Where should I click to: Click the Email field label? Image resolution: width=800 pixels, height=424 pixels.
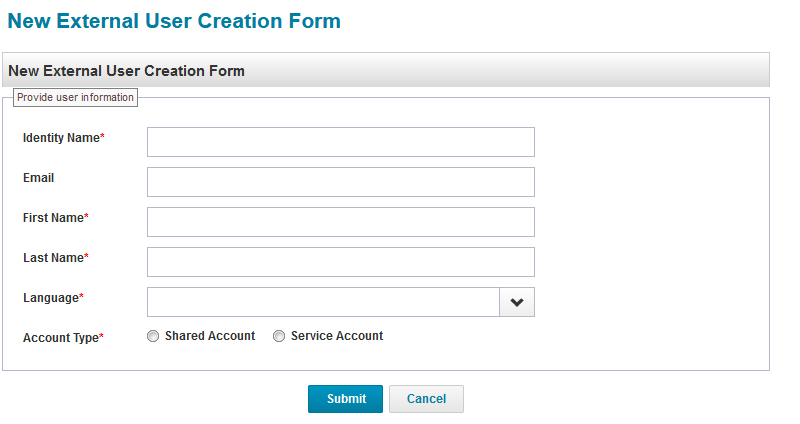pyautogui.click(x=38, y=178)
